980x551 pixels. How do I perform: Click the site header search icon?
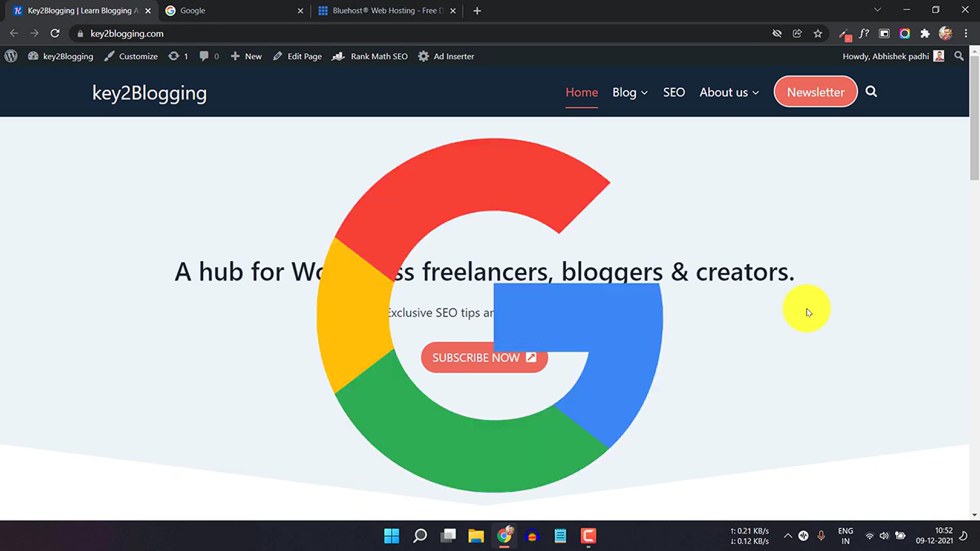871,92
